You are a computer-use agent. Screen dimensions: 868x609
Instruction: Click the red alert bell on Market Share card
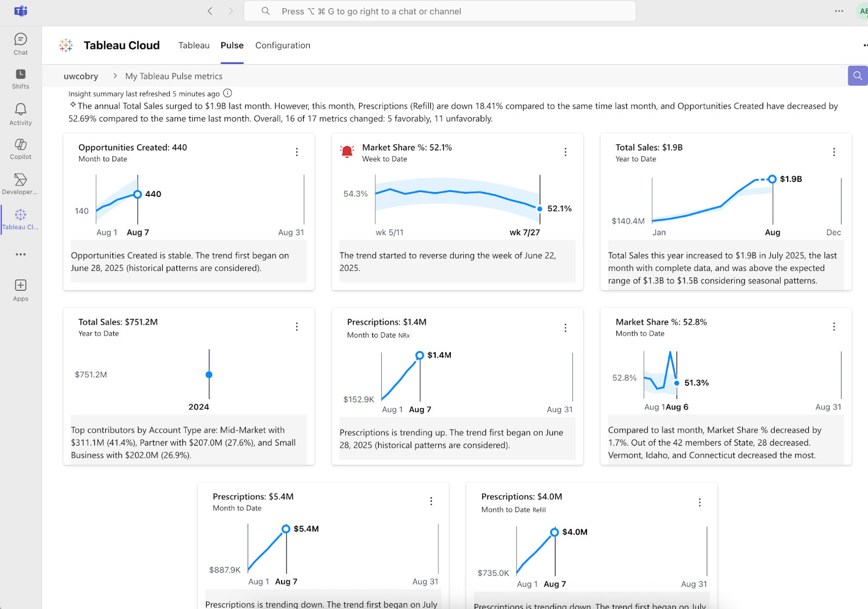point(348,151)
